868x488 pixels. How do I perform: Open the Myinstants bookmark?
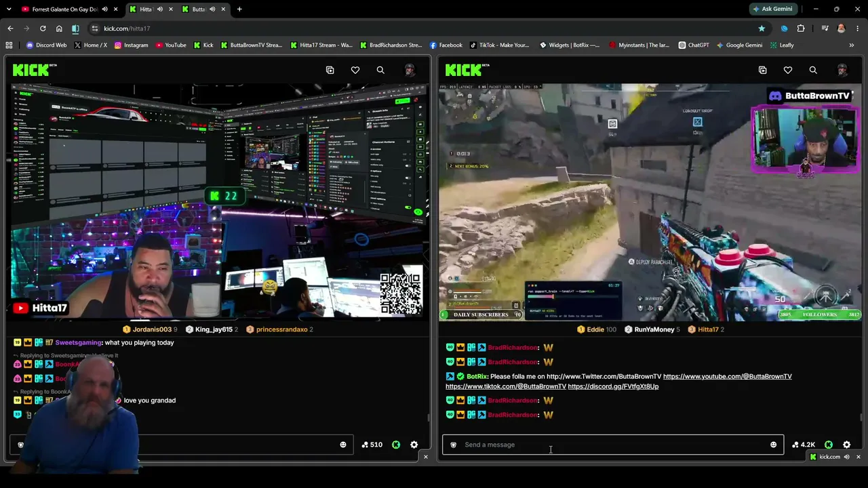639,45
